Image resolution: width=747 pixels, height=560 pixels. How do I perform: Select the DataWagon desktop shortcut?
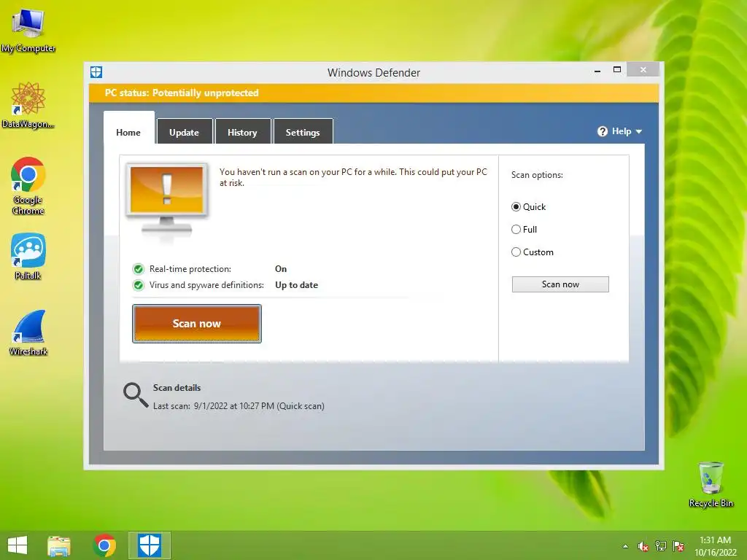coord(28,105)
